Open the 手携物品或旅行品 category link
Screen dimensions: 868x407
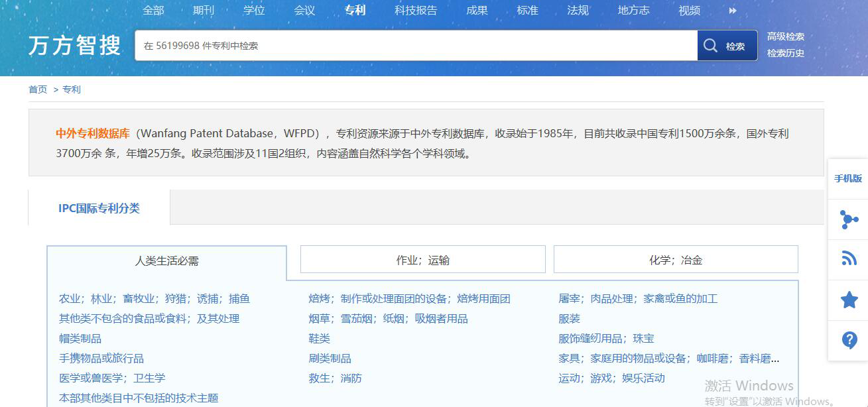click(101, 359)
